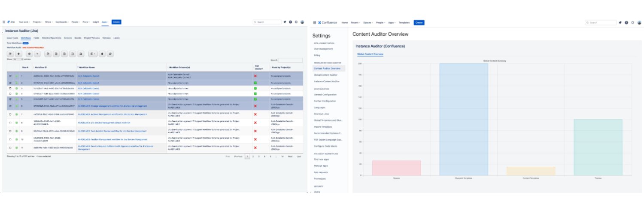644x215 pixels.
Task: Uncheck the checkbox for row 2
Action: click(10, 83)
